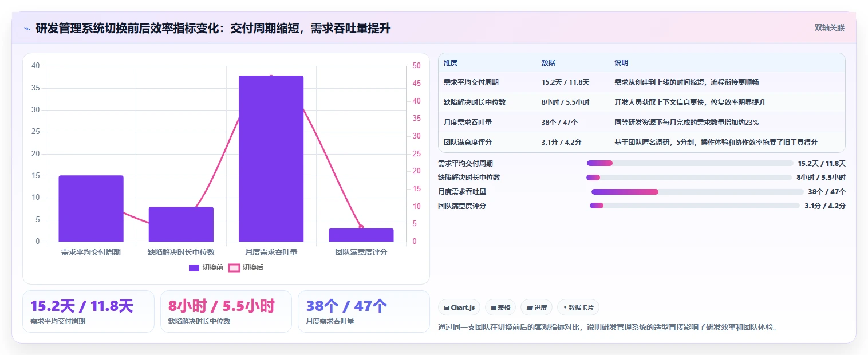Image resolution: width=868 pixels, height=355 pixels.
Task: Click the Chart.js chip icon
Action: 447,308
